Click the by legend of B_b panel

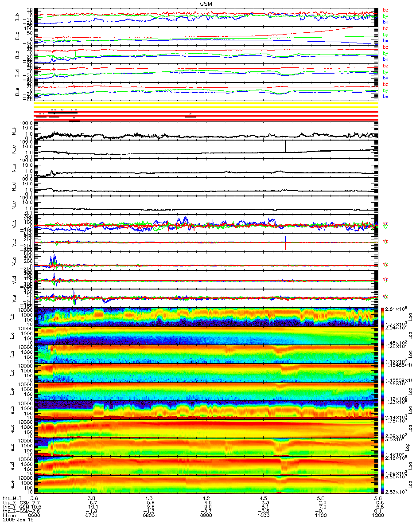(385, 16)
